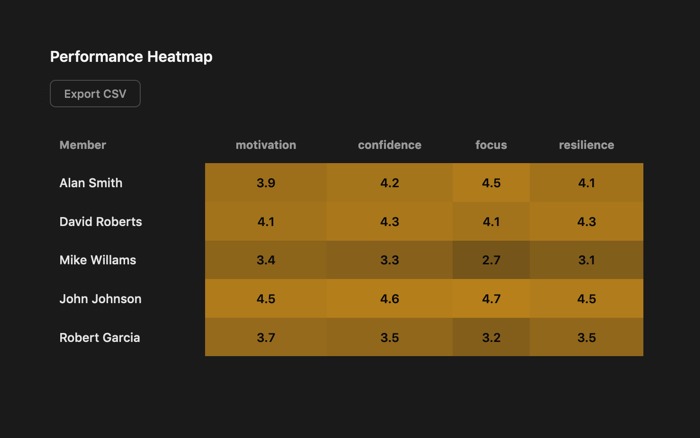Image resolution: width=700 pixels, height=438 pixels.
Task: Click John Johnson in the member list
Action: pos(100,299)
